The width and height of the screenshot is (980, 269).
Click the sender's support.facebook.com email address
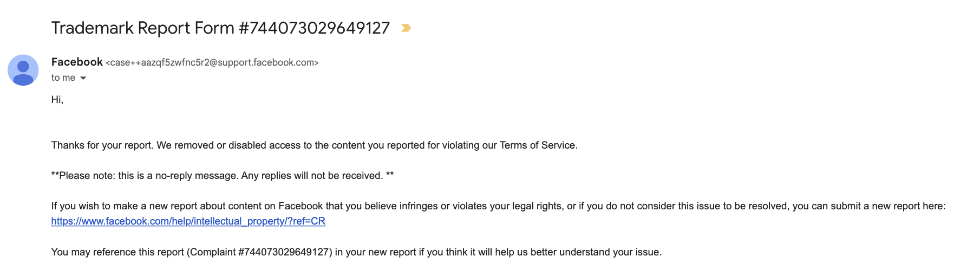[x=212, y=63]
